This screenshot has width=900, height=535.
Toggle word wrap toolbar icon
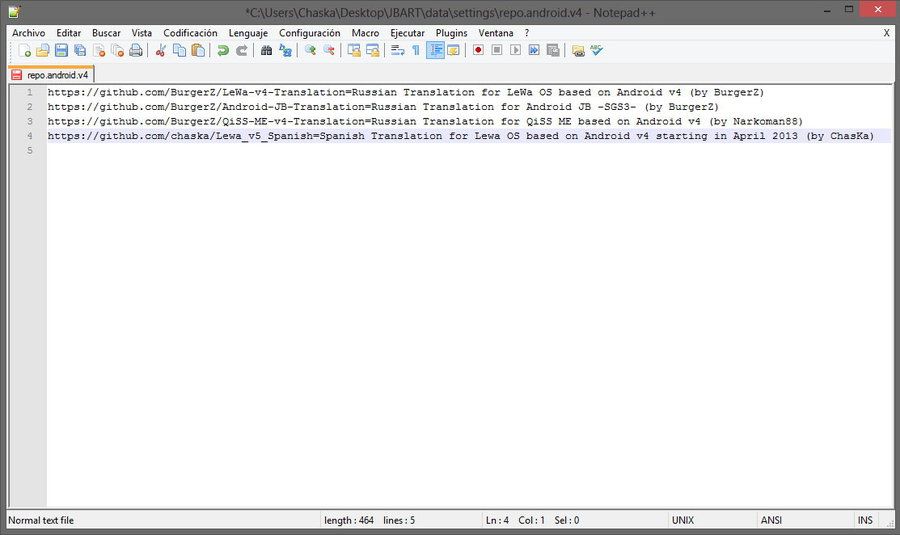click(398, 51)
